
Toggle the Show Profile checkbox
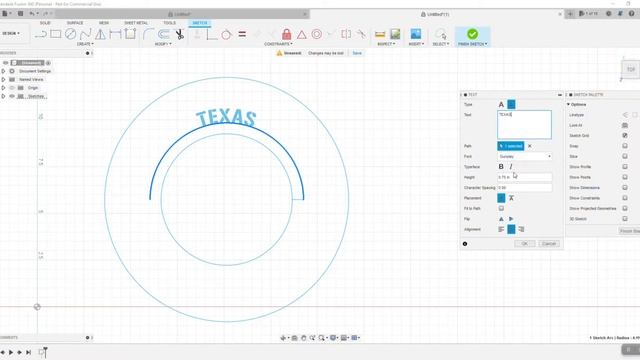625,167
